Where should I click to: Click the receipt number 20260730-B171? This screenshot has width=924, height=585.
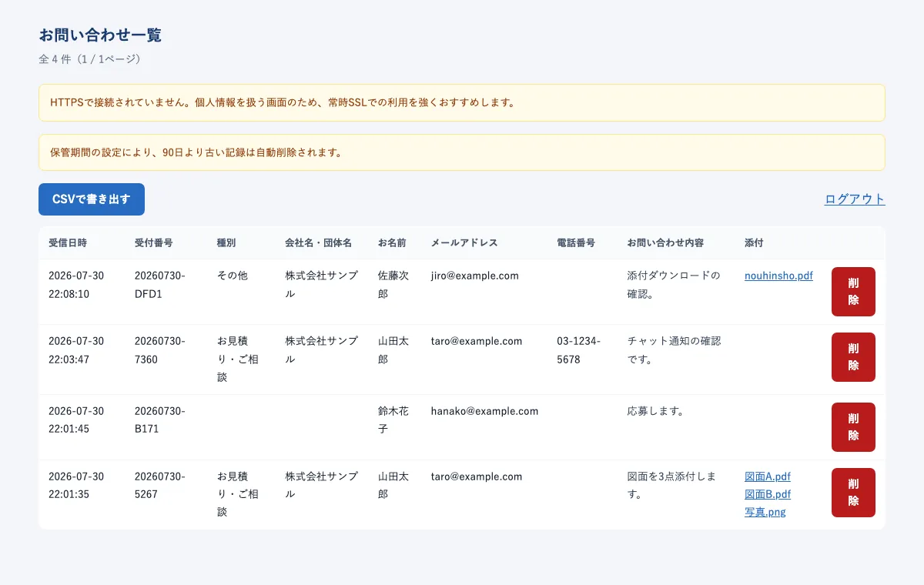coord(160,420)
